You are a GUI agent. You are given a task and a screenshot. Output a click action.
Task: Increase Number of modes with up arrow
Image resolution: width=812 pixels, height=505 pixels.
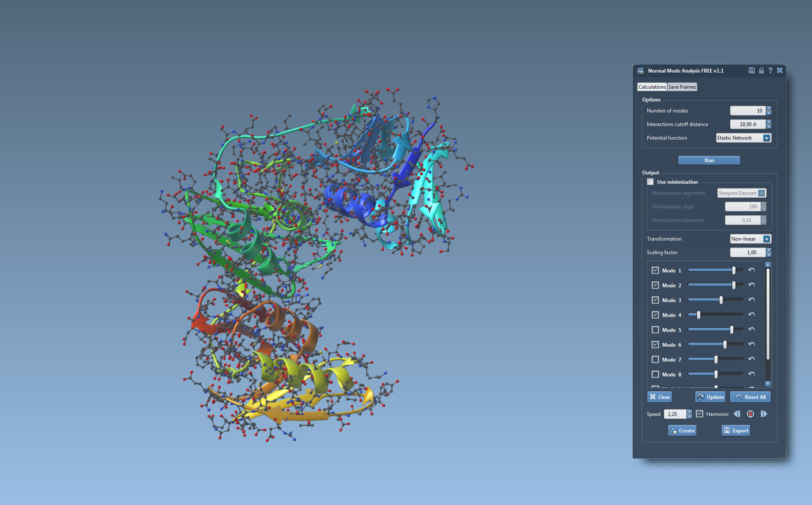[769, 109]
